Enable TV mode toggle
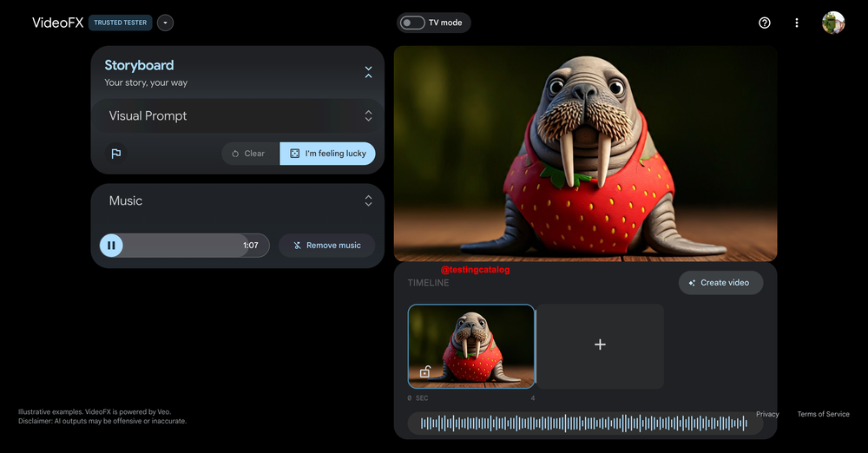This screenshot has width=868, height=453. 413,23
